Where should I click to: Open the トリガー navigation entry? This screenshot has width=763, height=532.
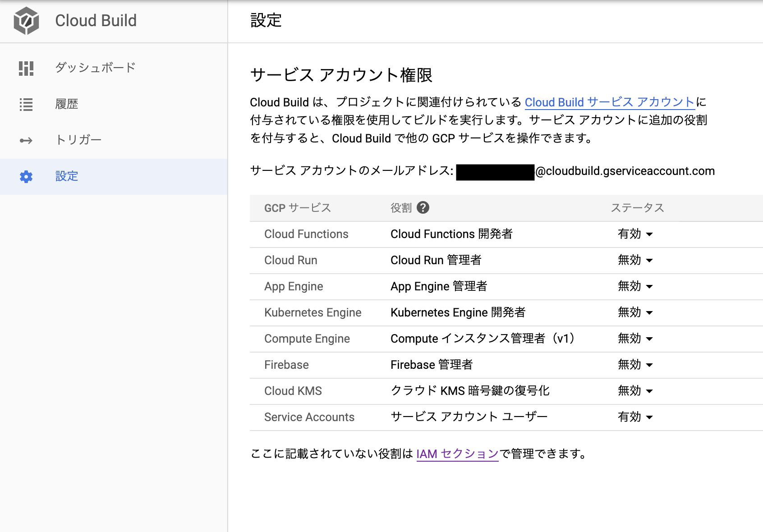[x=78, y=140]
